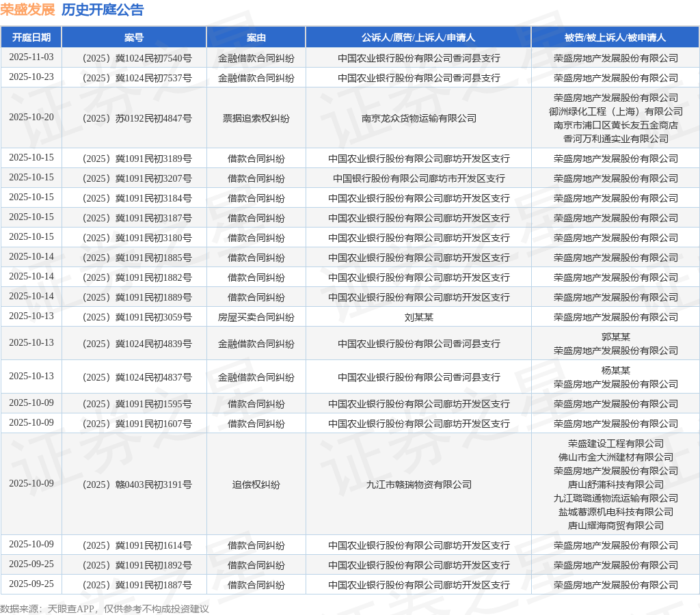Select the 被告/被上诉人/被申请人 column header

[615, 38]
